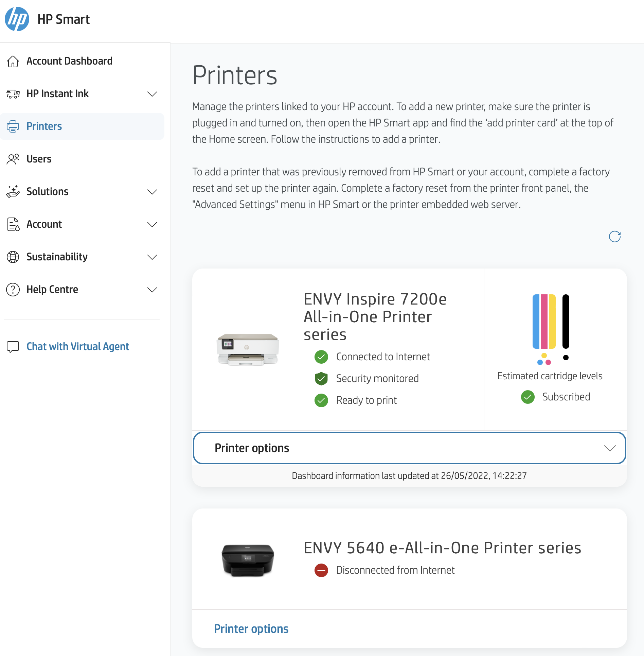Click the dashboard last updated timestamp
Screen dimensions: 644x656
coord(409,476)
